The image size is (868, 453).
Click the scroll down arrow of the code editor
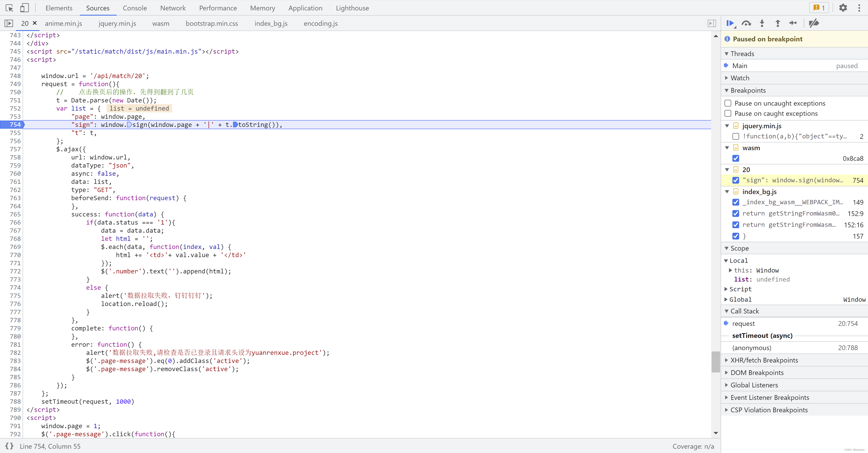click(x=716, y=433)
